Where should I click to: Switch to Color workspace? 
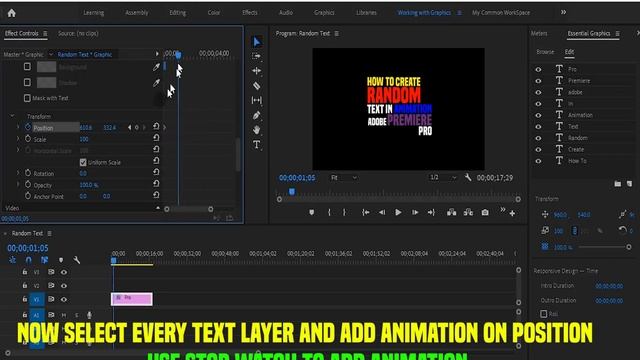(x=214, y=13)
